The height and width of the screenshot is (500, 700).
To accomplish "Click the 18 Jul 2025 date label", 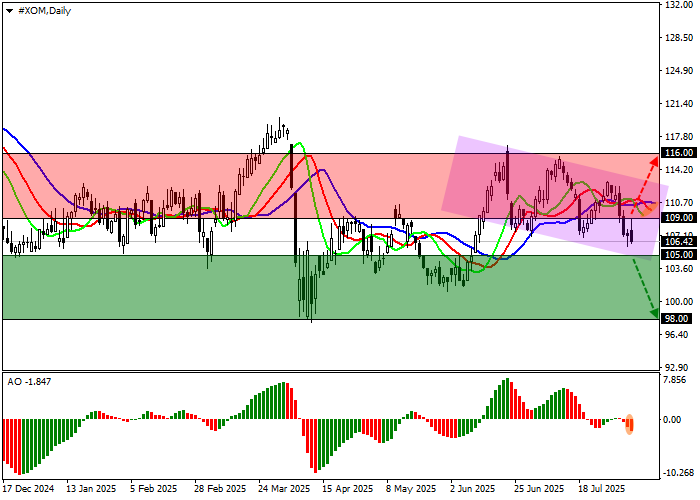I will (x=602, y=489).
